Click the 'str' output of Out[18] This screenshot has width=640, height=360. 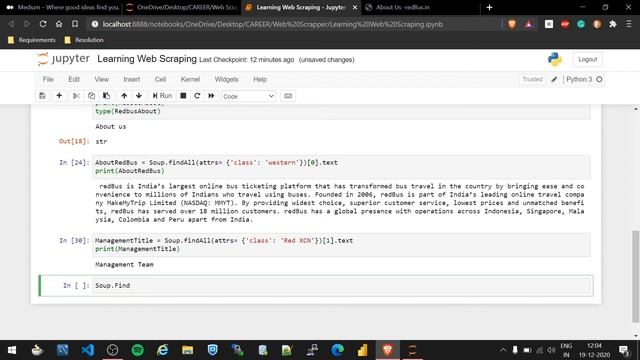101,142
